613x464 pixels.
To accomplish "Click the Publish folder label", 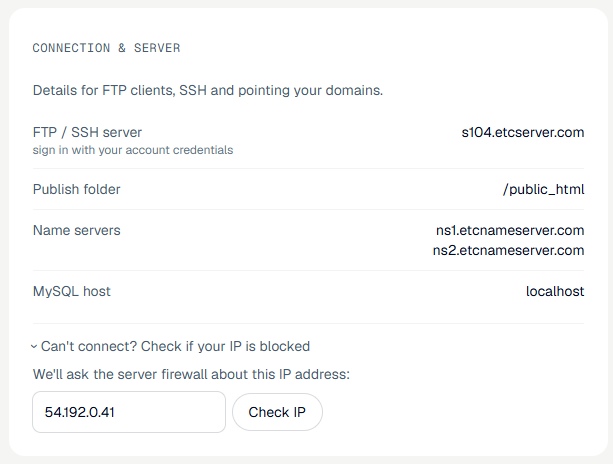I will click(77, 189).
